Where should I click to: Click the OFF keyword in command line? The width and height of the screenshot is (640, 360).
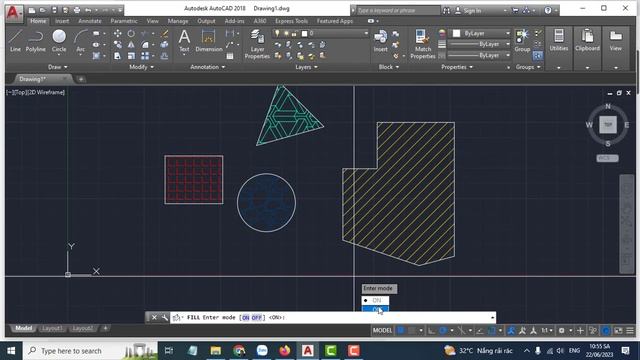[256, 317]
